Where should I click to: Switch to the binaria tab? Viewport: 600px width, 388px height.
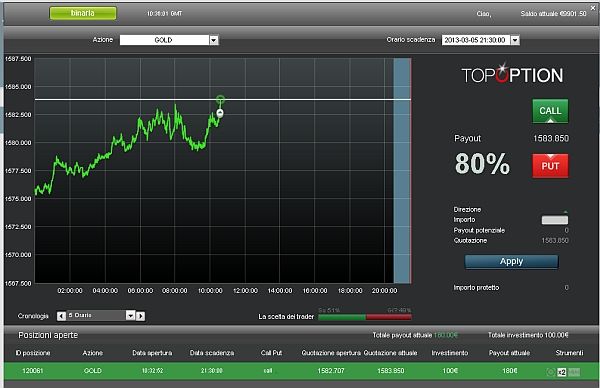pos(83,13)
